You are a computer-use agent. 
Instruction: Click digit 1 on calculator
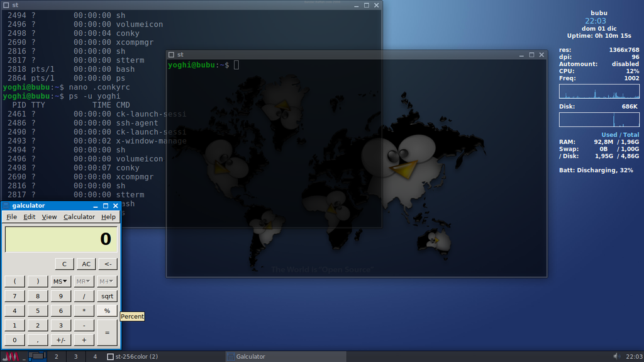(x=15, y=325)
